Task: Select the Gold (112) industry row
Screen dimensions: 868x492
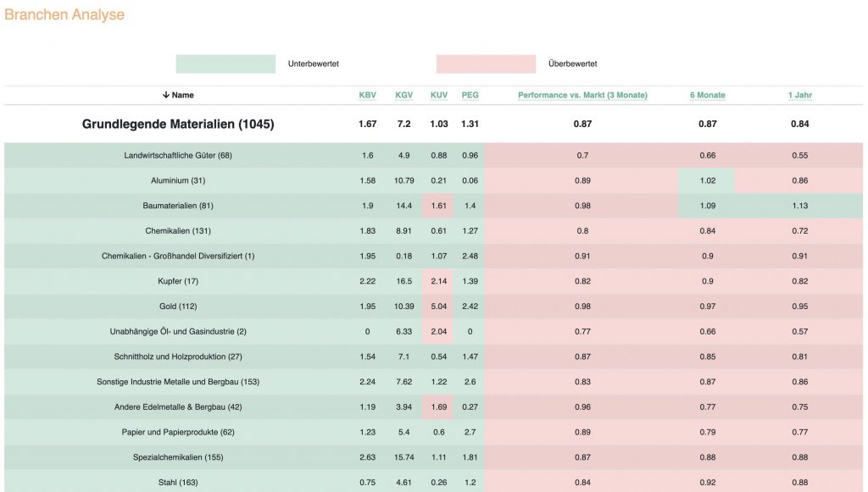Action: (x=178, y=307)
